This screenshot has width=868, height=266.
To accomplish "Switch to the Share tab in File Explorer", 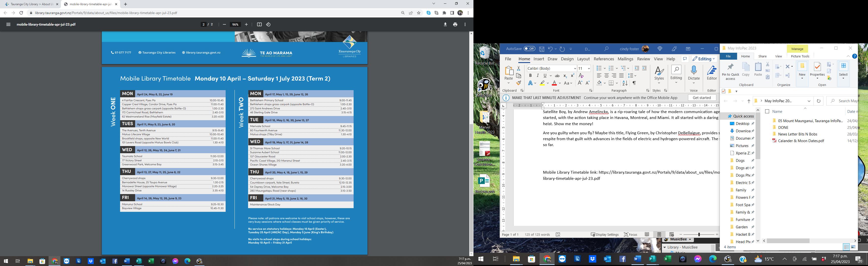I will pos(762,56).
